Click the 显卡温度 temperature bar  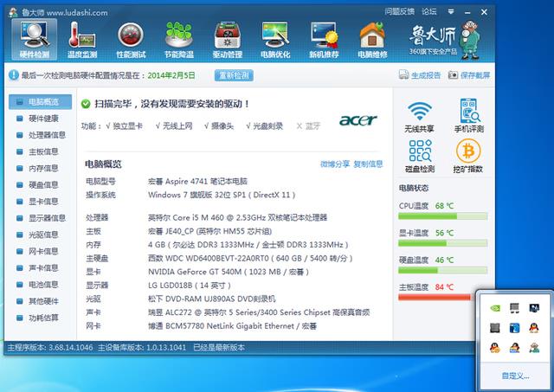442,243
